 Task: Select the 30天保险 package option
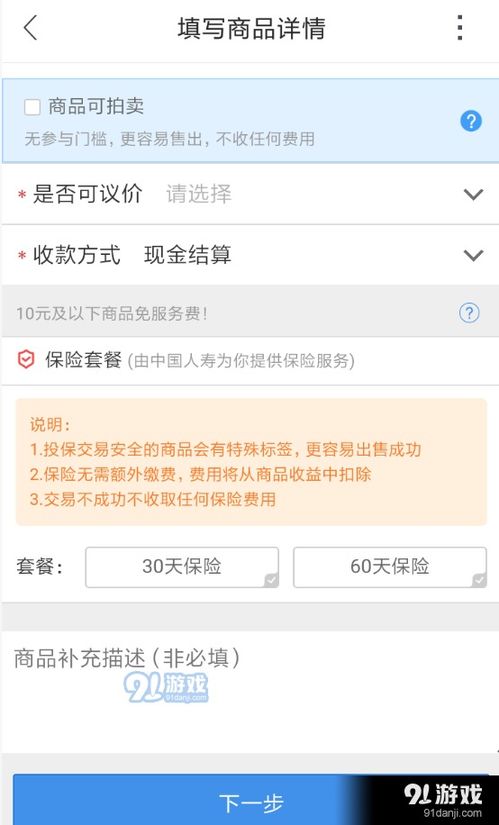click(182, 567)
